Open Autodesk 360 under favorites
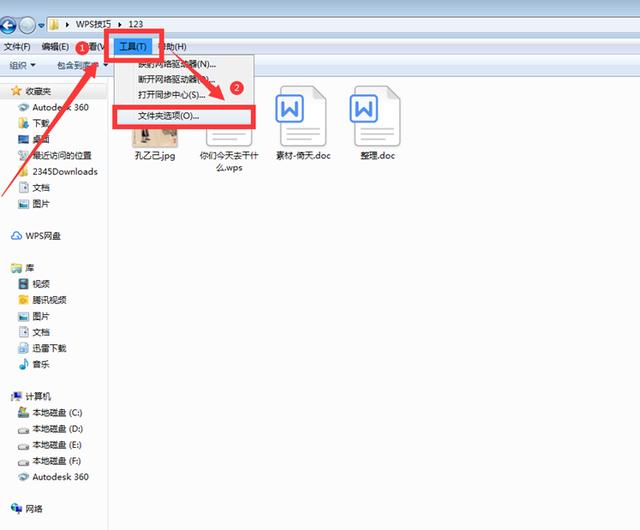The height and width of the screenshot is (530, 640). (x=60, y=107)
